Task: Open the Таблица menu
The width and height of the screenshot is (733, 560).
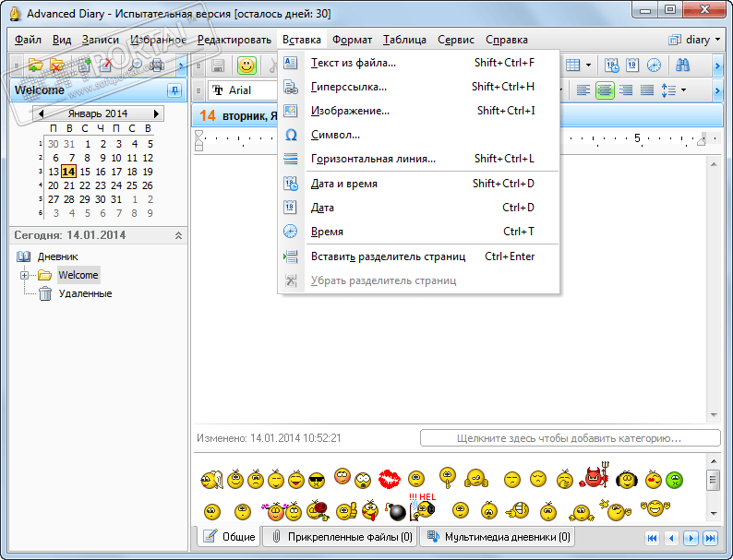Action: point(405,40)
